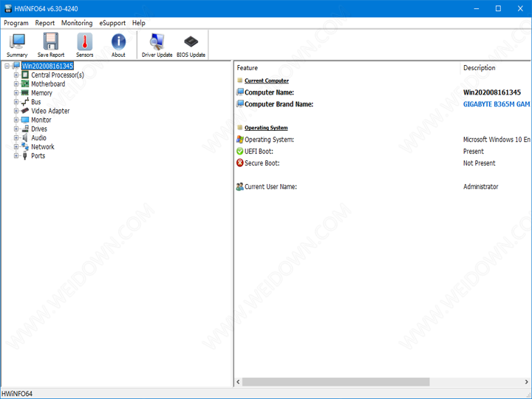The image size is (532, 399).
Task: Launch the Driver Update icon
Action: tap(157, 41)
